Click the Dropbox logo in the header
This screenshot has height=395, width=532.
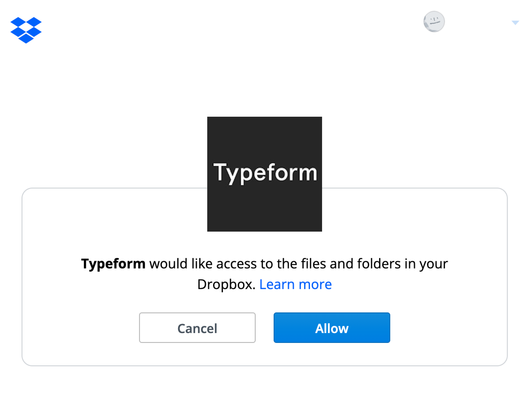pos(26,30)
